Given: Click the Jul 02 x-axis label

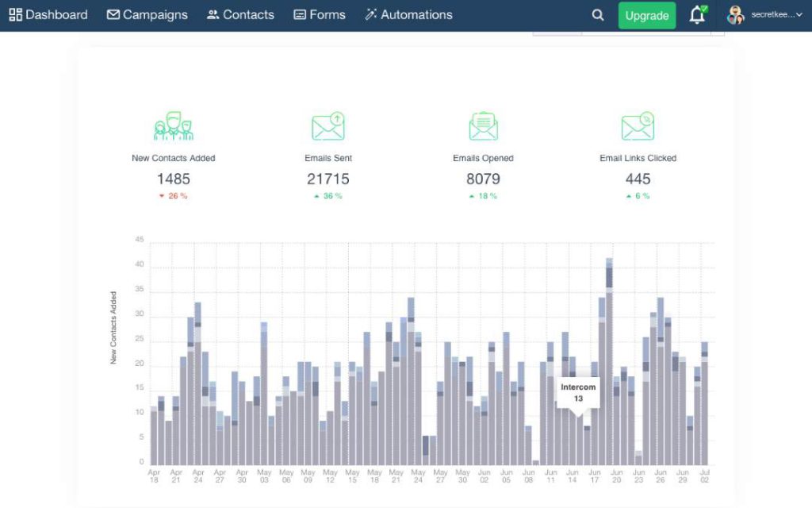Looking at the screenshot, I should tap(705, 476).
